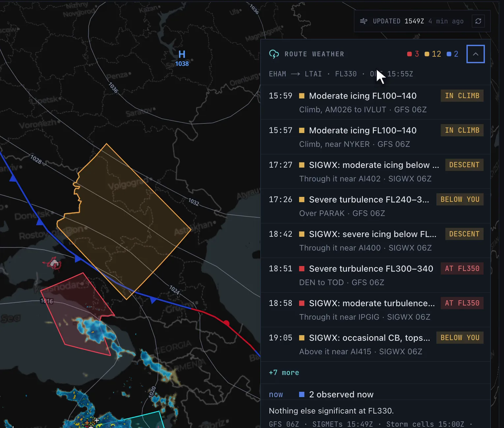The image size is (504, 428).
Task: Click the red warm front semicircle marker
Action: click(226, 323)
